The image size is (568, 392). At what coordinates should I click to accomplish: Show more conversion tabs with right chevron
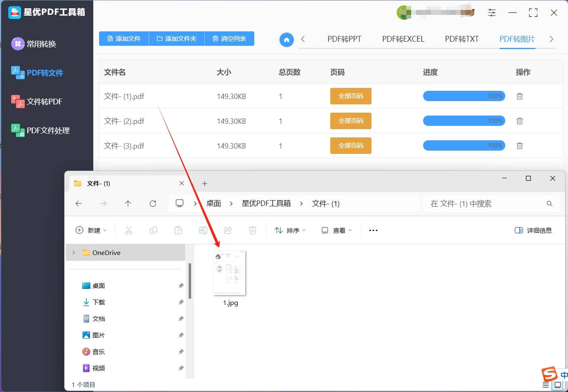551,39
